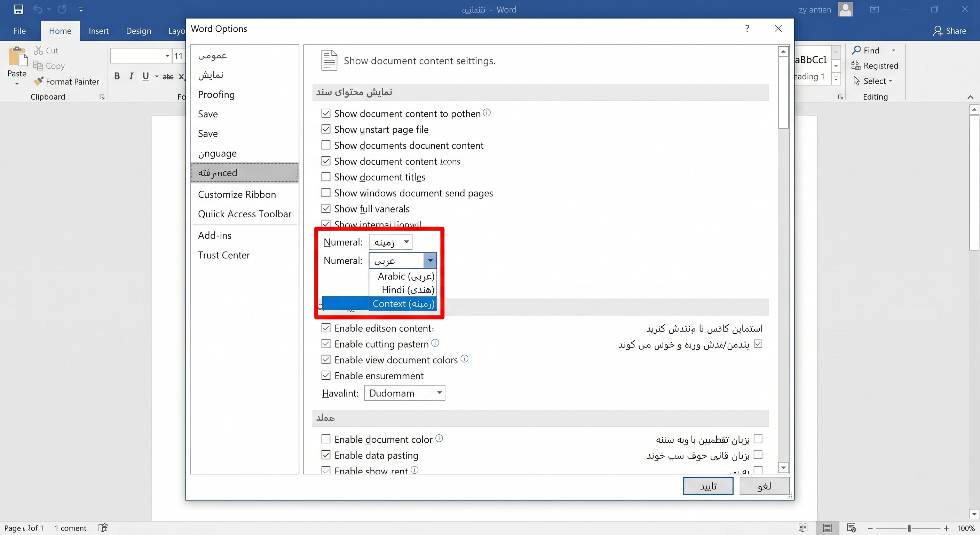
Task: Click the Redo icon in title bar
Action: [x=62, y=9]
